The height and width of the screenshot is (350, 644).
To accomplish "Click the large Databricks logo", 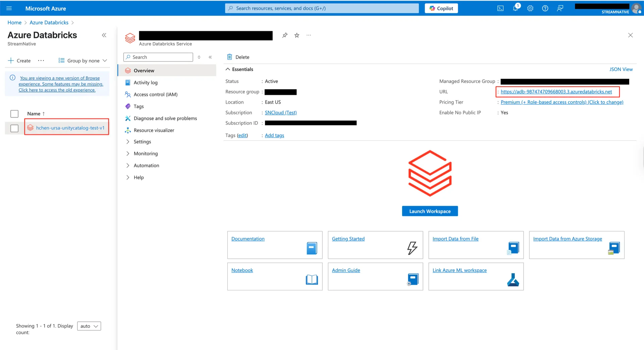I will tap(430, 173).
